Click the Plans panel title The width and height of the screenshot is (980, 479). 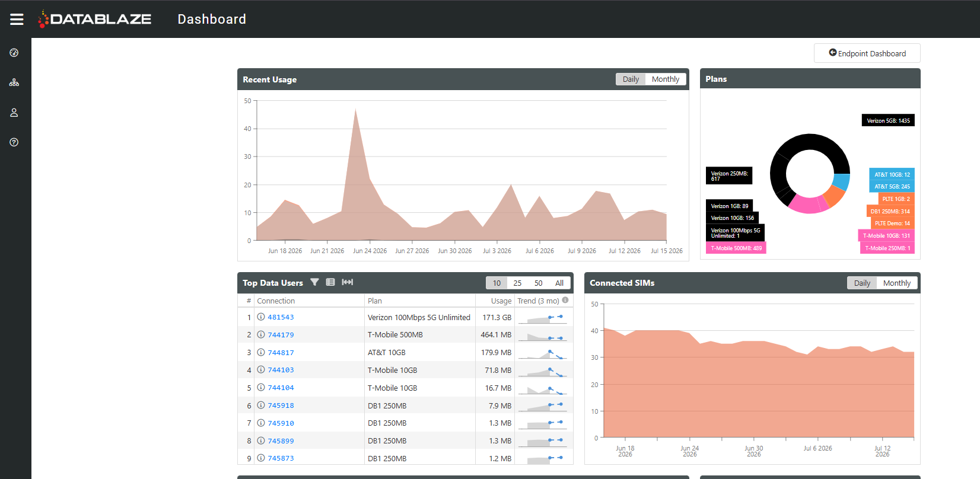[716, 79]
